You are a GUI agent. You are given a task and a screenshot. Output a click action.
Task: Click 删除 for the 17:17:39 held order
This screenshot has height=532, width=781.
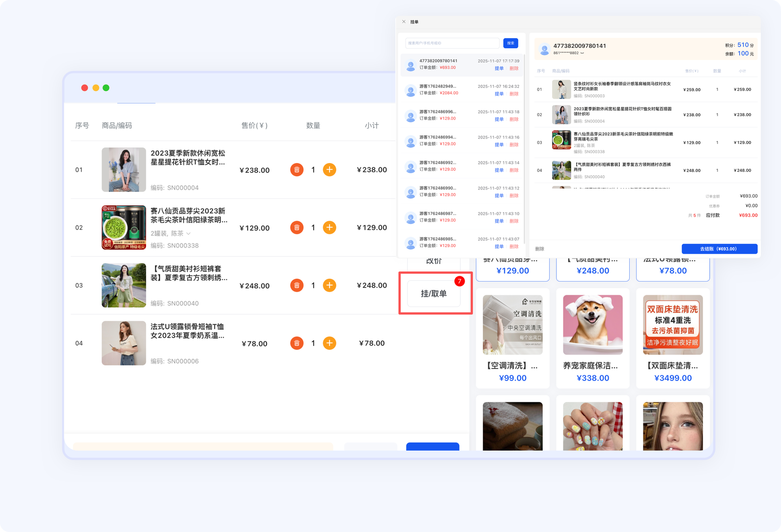pos(514,68)
